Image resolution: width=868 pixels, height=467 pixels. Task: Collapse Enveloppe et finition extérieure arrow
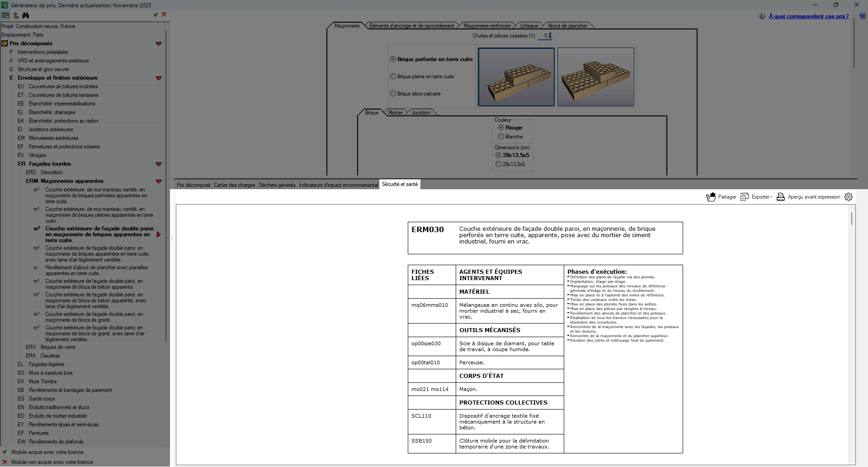pos(159,78)
